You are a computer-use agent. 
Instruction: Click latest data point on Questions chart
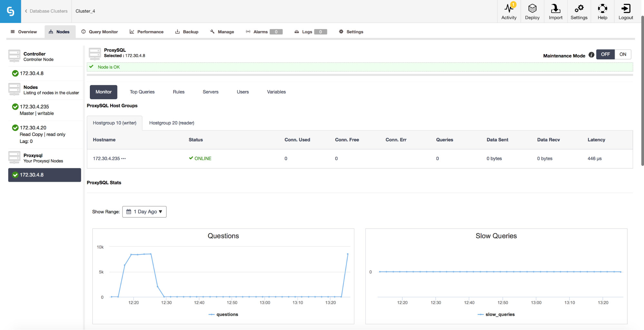348,254
